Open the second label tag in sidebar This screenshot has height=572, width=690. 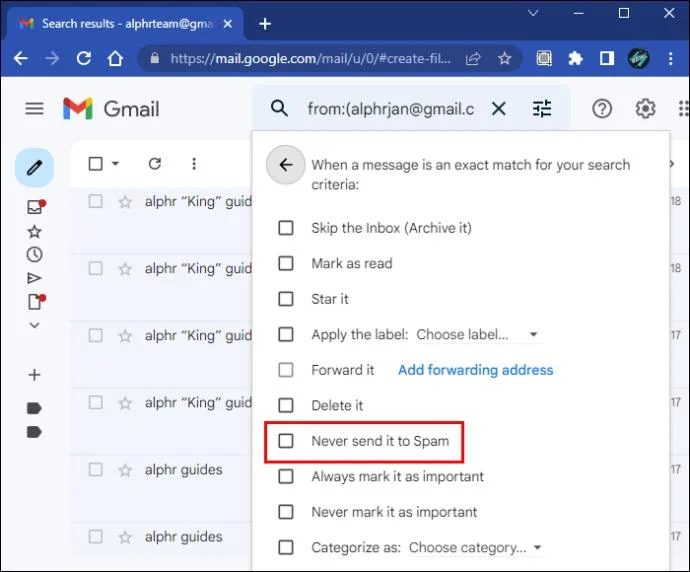click(x=34, y=432)
